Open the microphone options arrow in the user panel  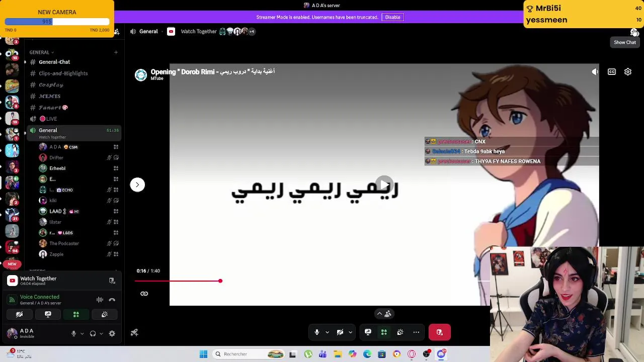[x=82, y=333]
